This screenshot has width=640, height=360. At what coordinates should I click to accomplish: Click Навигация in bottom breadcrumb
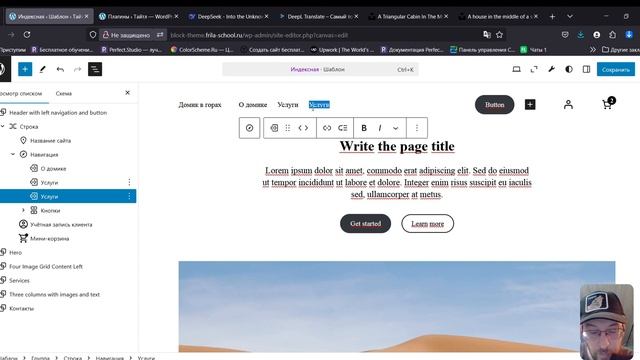pyautogui.click(x=109, y=358)
